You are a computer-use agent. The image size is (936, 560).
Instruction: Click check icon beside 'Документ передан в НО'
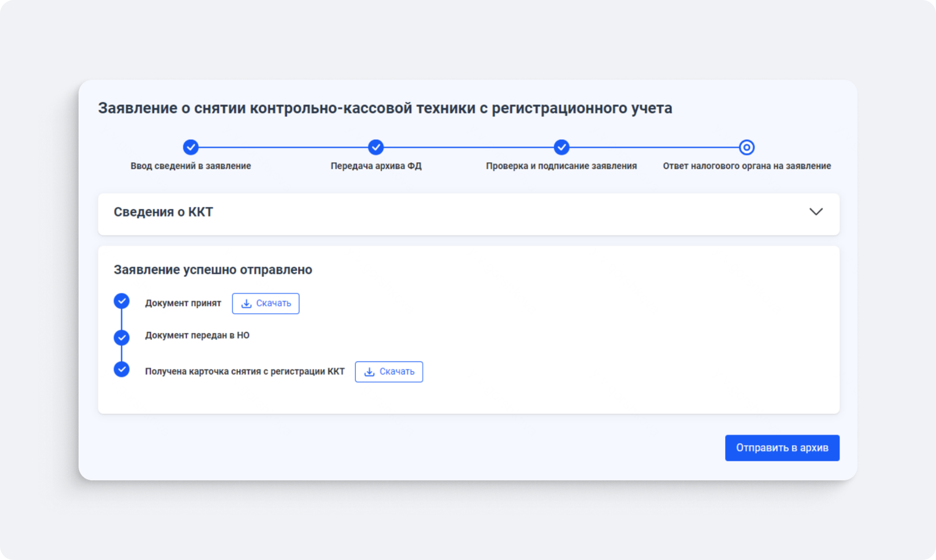[121, 337]
